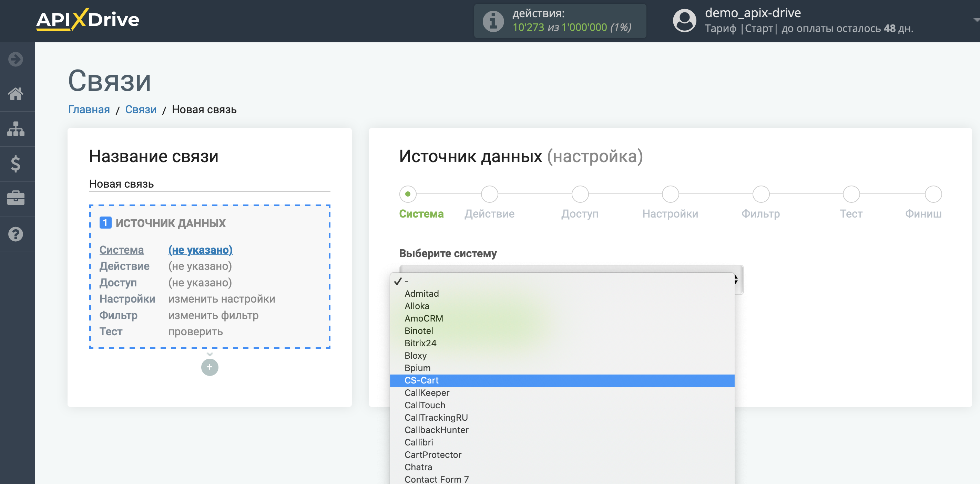
Task: Choose Callibri from the system list
Action: click(562, 443)
